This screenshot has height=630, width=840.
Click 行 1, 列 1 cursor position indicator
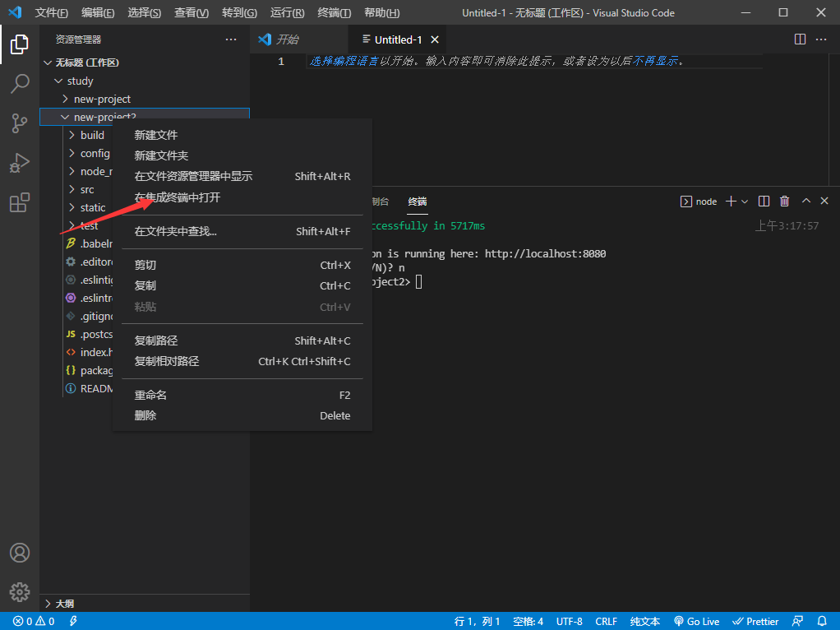(x=477, y=621)
